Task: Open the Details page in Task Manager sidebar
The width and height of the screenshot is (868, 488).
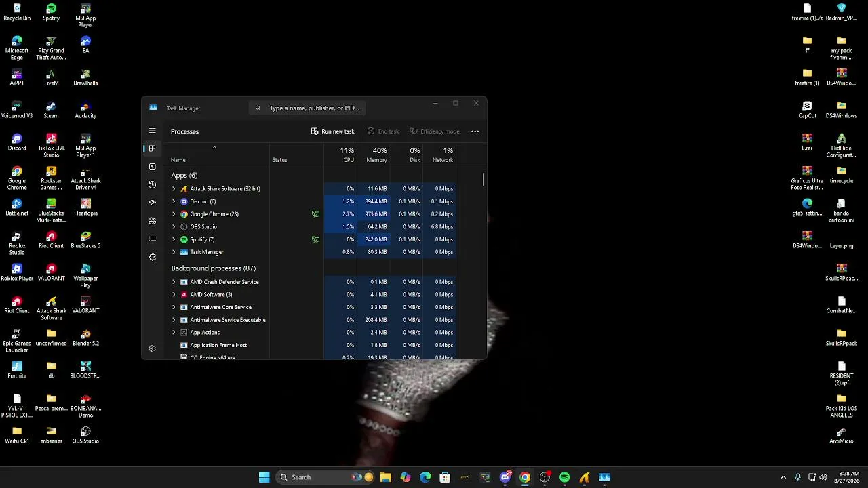Action: tap(152, 239)
